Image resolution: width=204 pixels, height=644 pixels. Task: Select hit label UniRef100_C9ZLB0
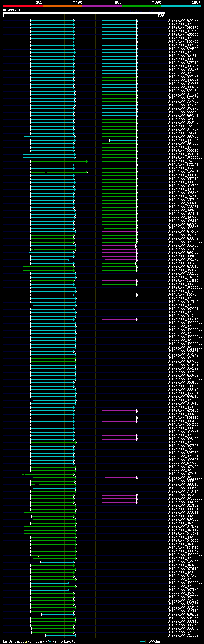point(183,632)
